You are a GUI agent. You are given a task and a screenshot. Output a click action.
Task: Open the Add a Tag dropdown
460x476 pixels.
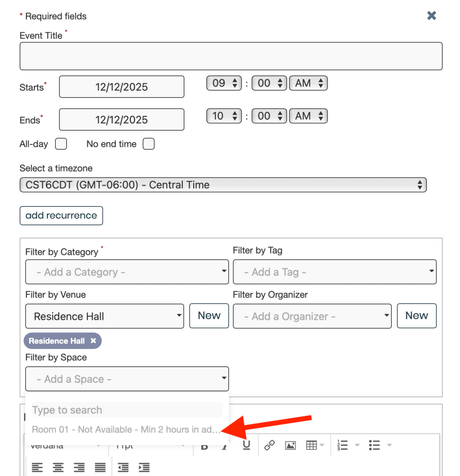334,272
